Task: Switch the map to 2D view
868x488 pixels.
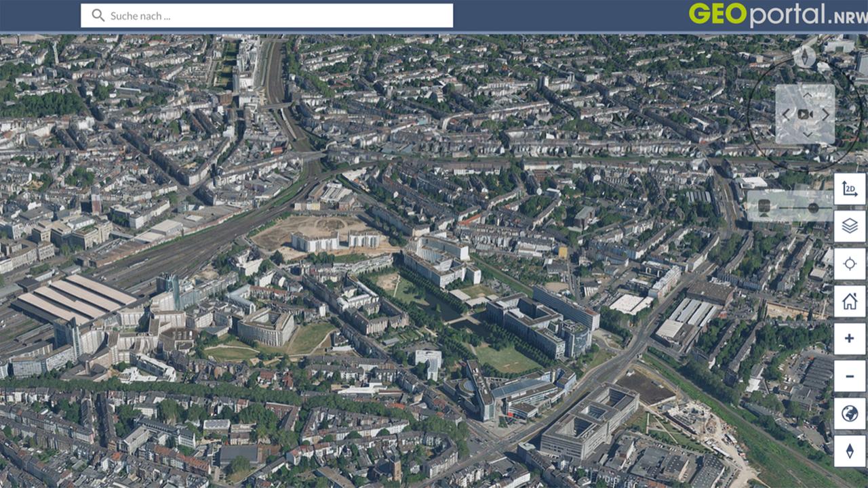Action: [850, 189]
